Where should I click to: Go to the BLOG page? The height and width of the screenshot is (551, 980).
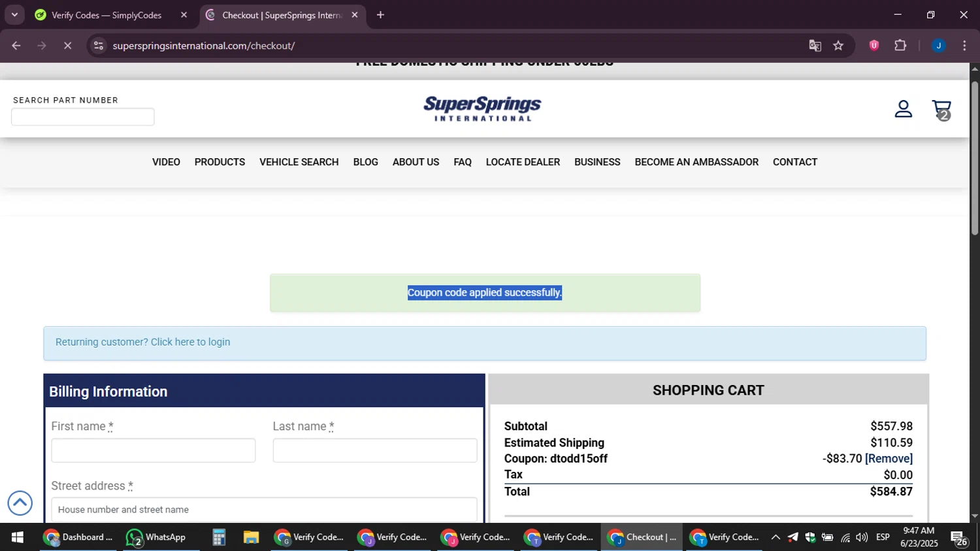click(x=365, y=162)
